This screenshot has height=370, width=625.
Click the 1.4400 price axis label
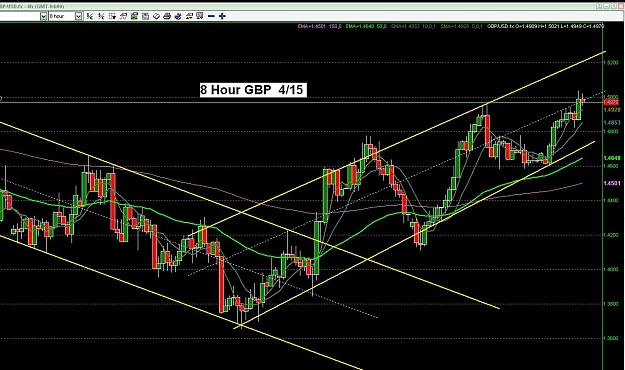[x=611, y=201]
